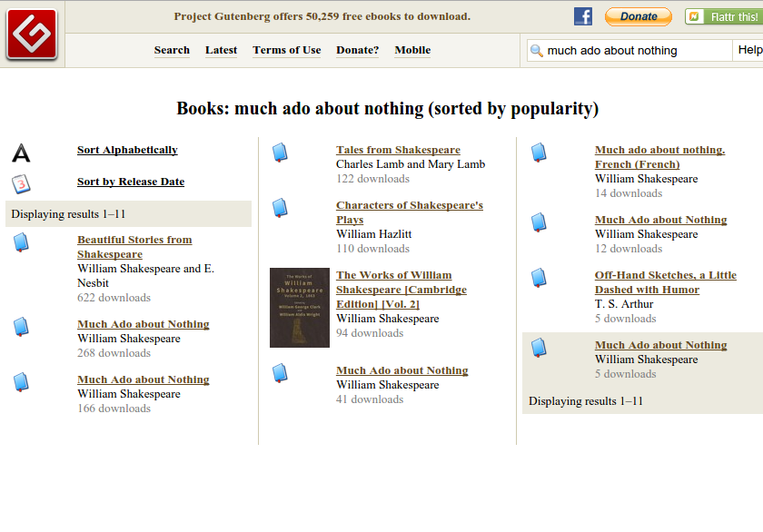This screenshot has width=763, height=532.
Task: Open the Works of William Shakespeare cover thumbnail
Action: click(x=300, y=308)
